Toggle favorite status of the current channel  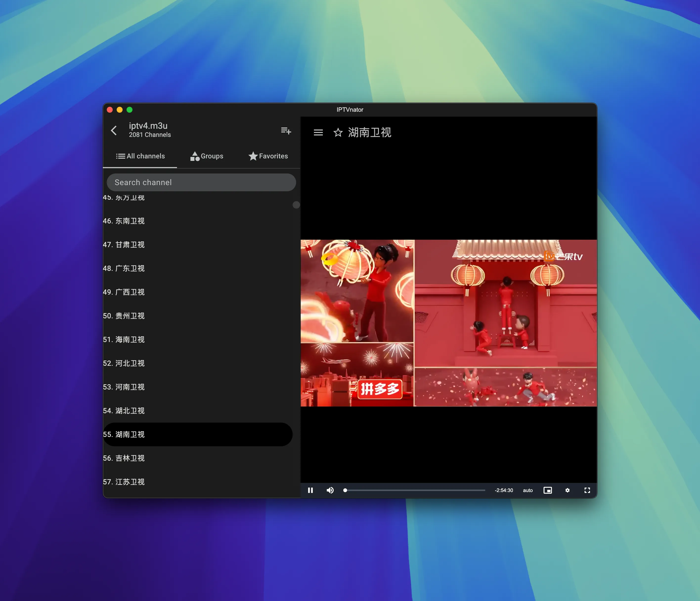pyautogui.click(x=338, y=133)
